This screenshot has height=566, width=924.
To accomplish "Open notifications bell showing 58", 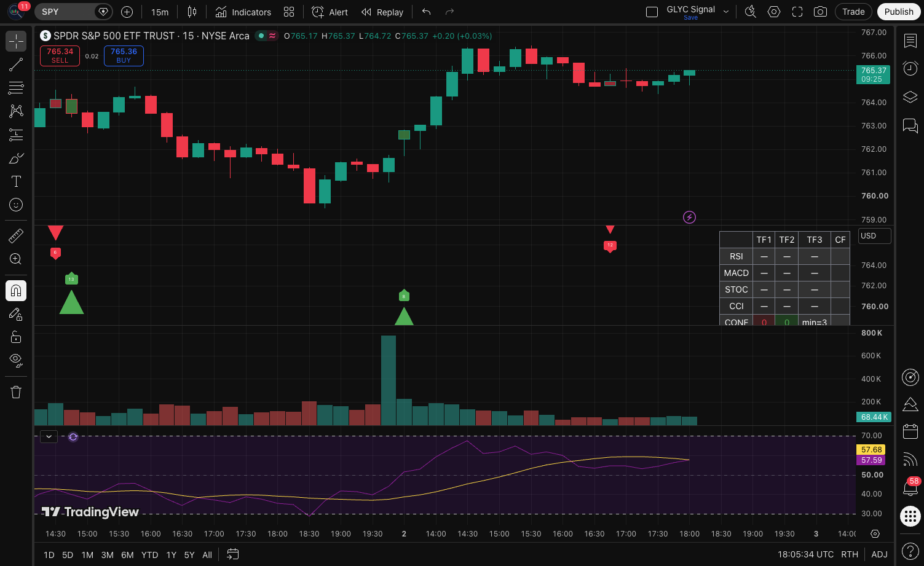I will [910, 487].
